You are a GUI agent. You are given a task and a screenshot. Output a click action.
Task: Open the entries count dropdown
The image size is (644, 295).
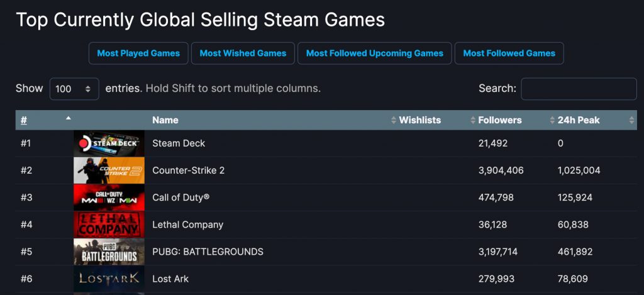74,89
